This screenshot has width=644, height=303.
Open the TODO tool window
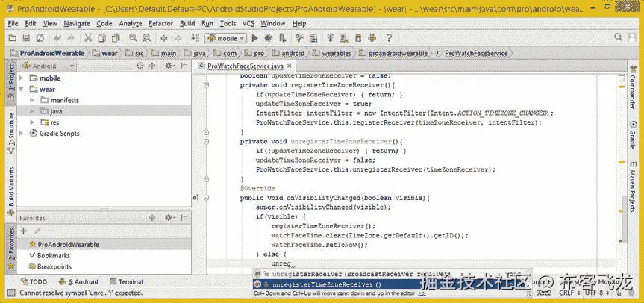click(x=34, y=281)
